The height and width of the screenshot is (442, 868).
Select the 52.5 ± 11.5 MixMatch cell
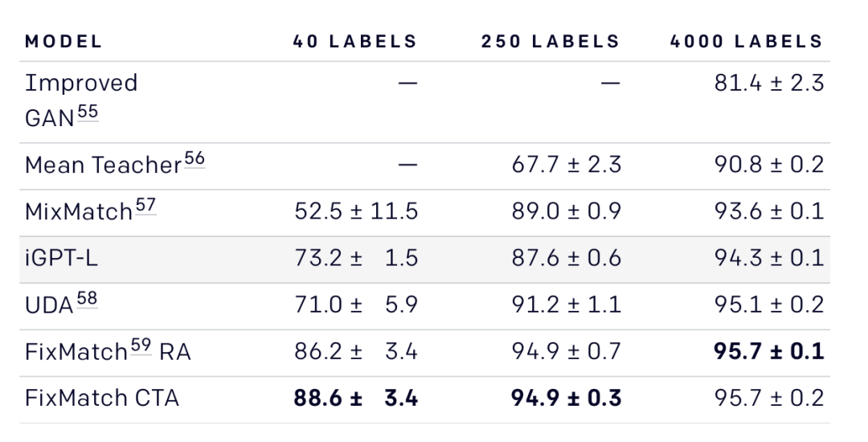356,213
